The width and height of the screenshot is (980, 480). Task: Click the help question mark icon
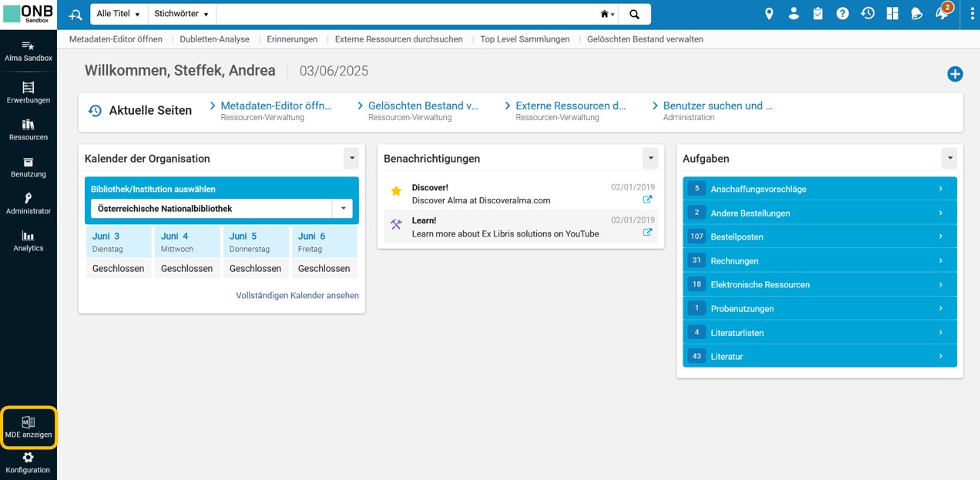click(x=843, y=14)
